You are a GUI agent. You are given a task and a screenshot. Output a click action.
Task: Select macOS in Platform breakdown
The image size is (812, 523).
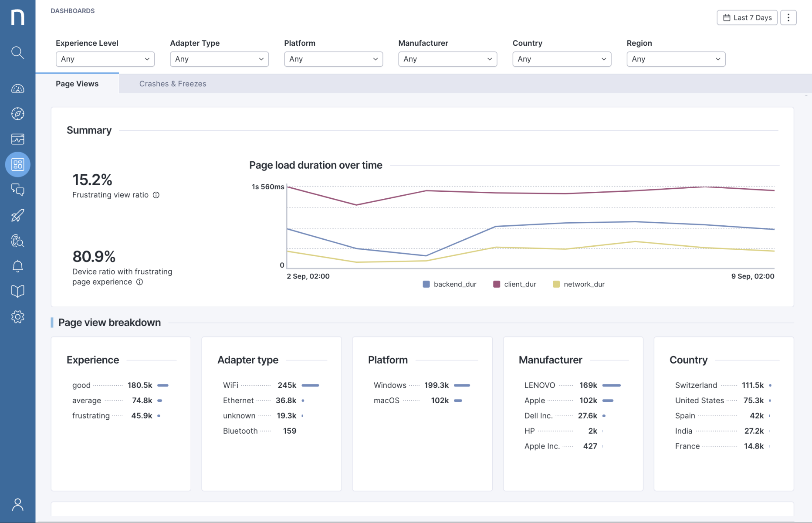(422, 401)
